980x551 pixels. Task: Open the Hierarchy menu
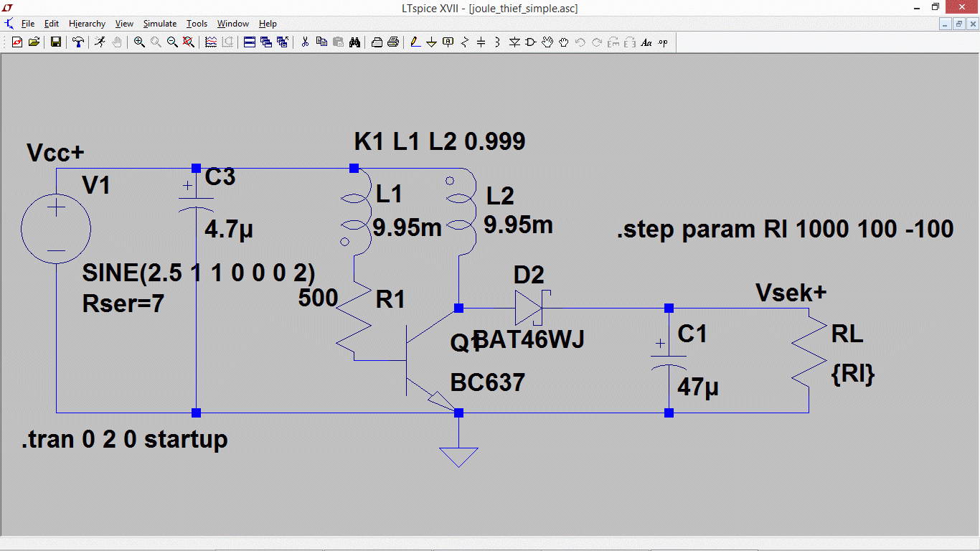(87, 24)
